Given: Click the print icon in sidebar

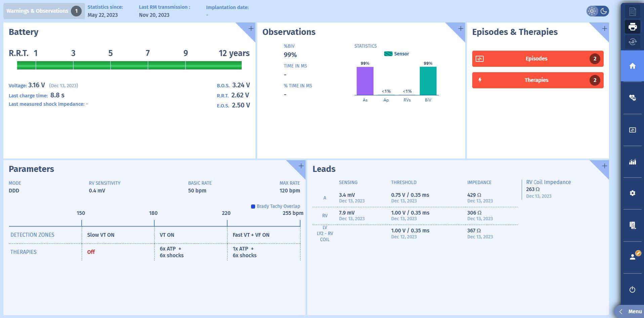Looking at the screenshot, I should point(632,27).
